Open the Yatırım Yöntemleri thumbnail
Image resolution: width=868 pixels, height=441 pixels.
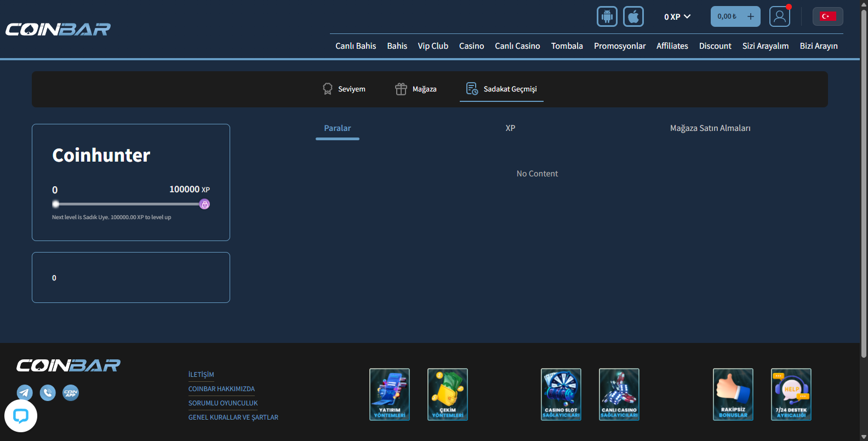coord(390,394)
